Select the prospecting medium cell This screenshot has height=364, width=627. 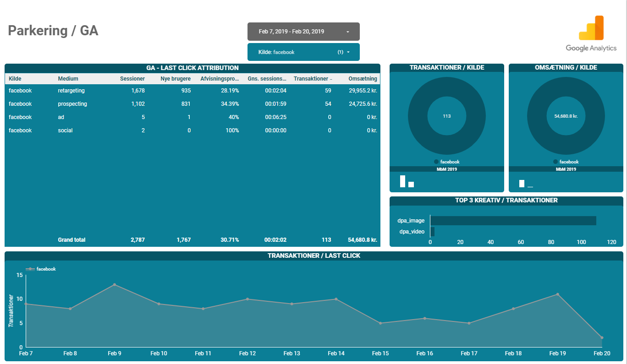[72, 104]
